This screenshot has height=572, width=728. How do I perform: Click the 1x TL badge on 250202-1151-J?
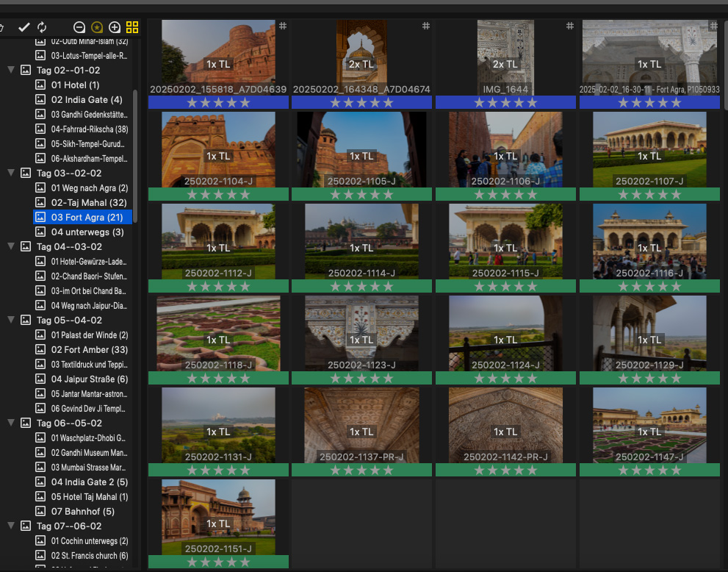[218, 523]
